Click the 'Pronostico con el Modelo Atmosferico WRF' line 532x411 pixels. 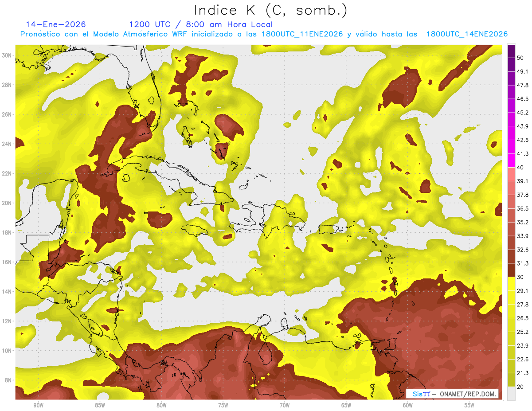[264, 34]
